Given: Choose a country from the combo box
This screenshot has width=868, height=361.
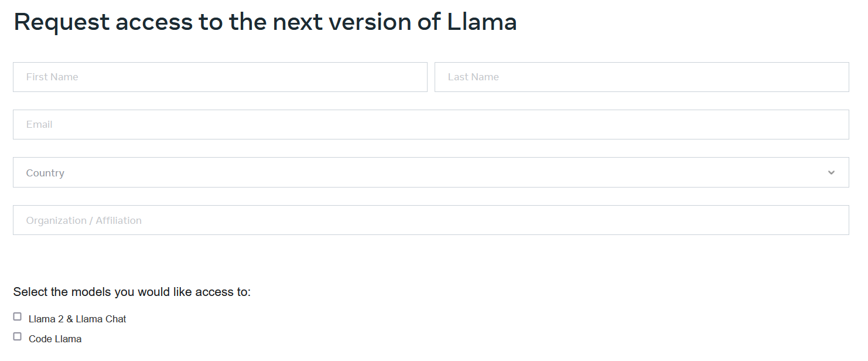Looking at the screenshot, I should pos(430,172).
